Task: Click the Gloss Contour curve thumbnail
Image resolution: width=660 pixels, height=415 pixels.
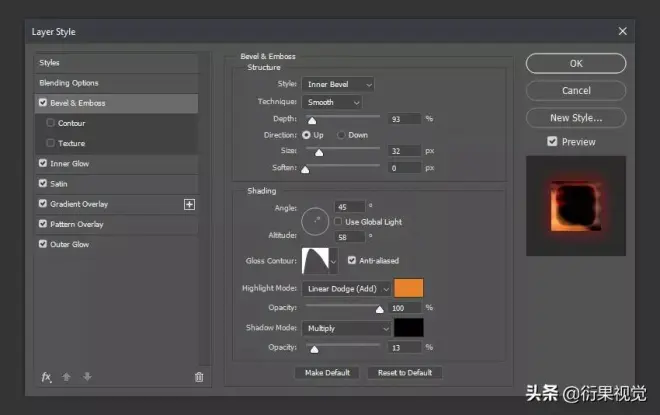Action: click(315, 261)
